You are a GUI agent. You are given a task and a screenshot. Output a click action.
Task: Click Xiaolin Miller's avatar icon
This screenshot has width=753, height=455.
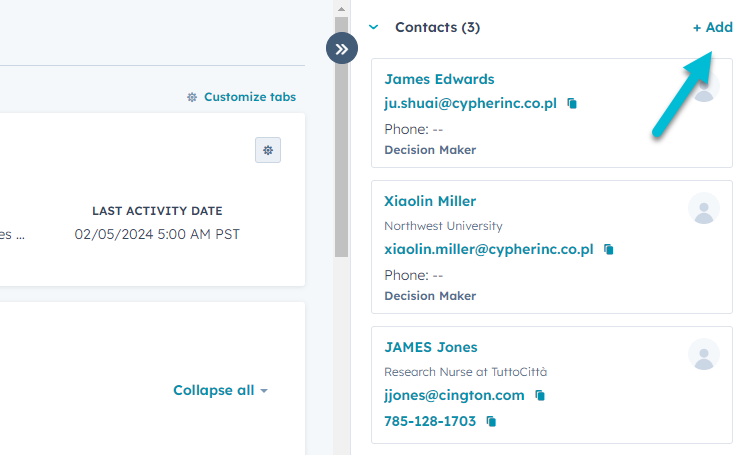[x=704, y=208]
